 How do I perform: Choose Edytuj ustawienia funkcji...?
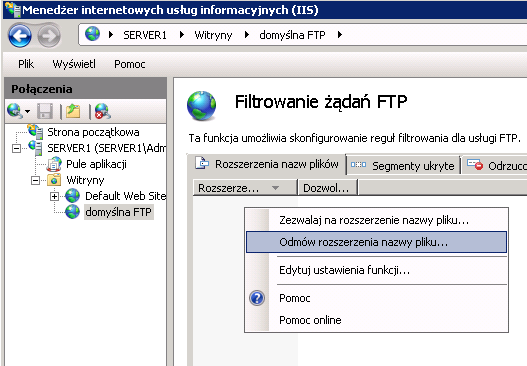click(376, 270)
